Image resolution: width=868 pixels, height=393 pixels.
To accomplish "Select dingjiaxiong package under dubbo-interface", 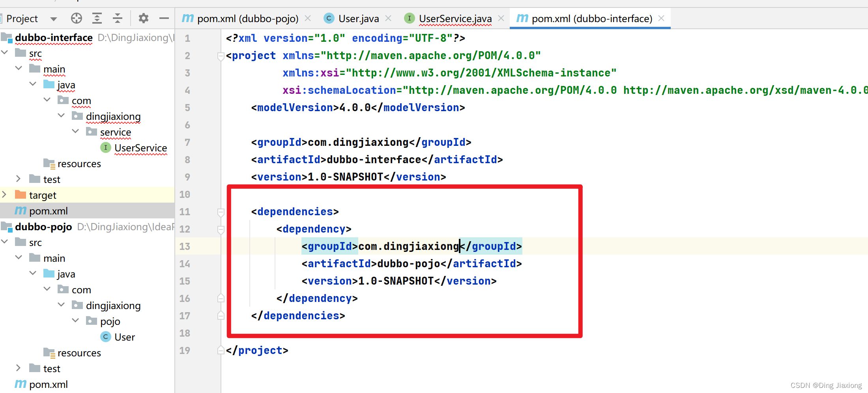I will (113, 116).
